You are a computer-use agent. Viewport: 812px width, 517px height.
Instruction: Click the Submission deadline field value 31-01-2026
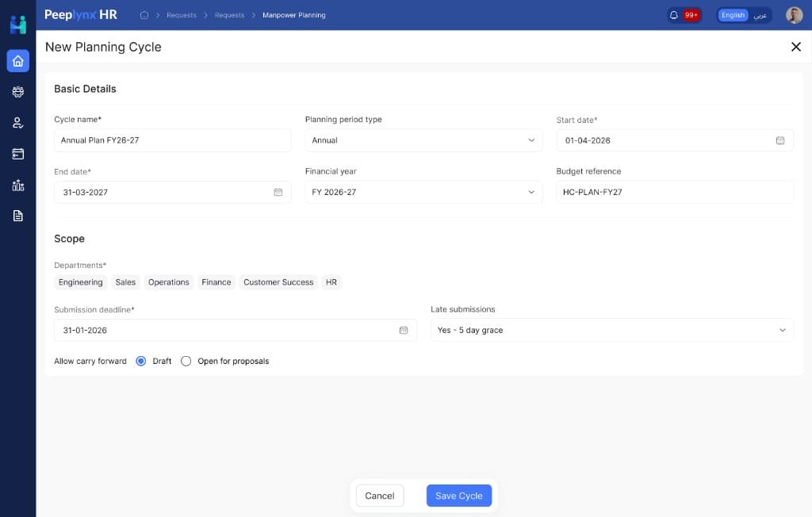click(85, 330)
